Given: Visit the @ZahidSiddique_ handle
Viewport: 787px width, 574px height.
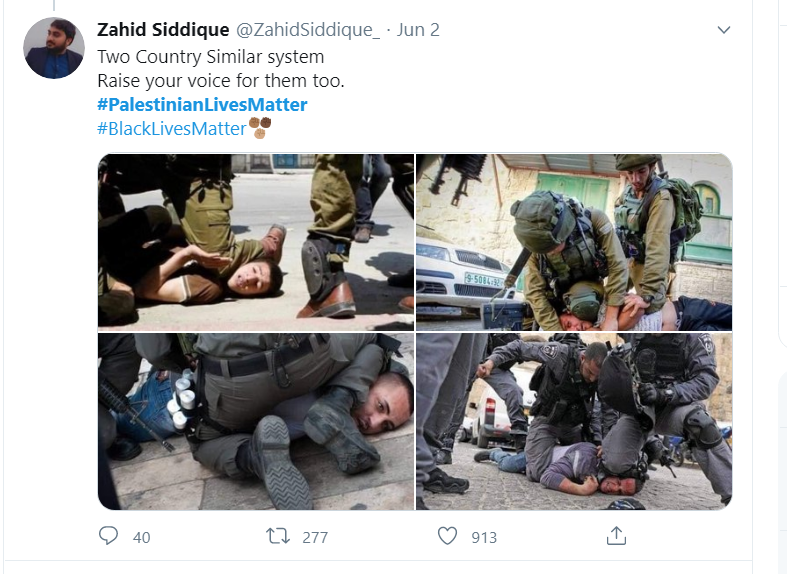Looking at the screenshot, I should coord(308,30).
